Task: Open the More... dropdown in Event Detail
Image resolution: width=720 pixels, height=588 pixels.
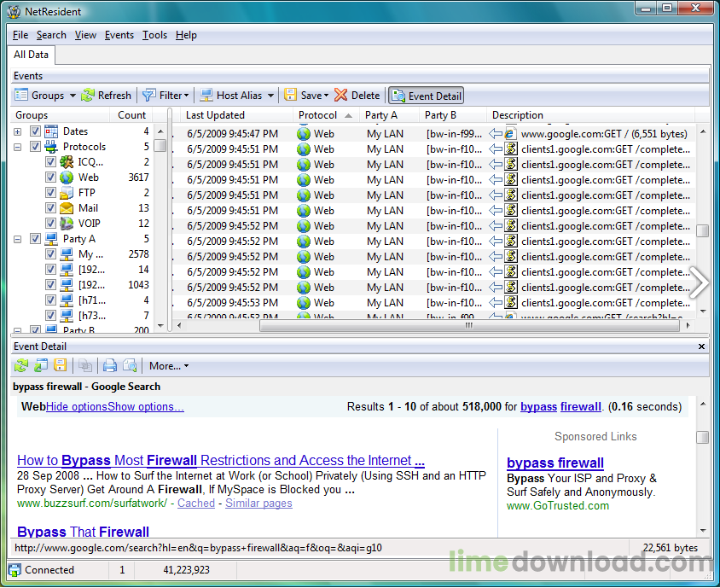Action: (169, 366)
